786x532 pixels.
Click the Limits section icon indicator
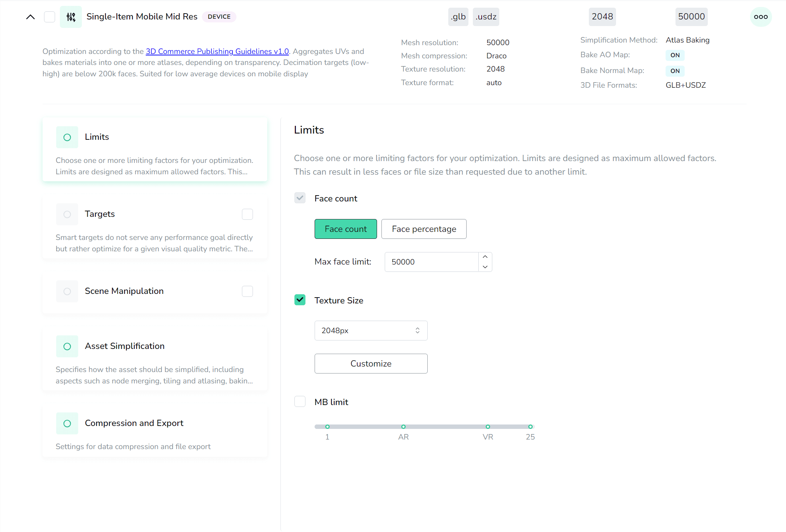pos(67,137)
